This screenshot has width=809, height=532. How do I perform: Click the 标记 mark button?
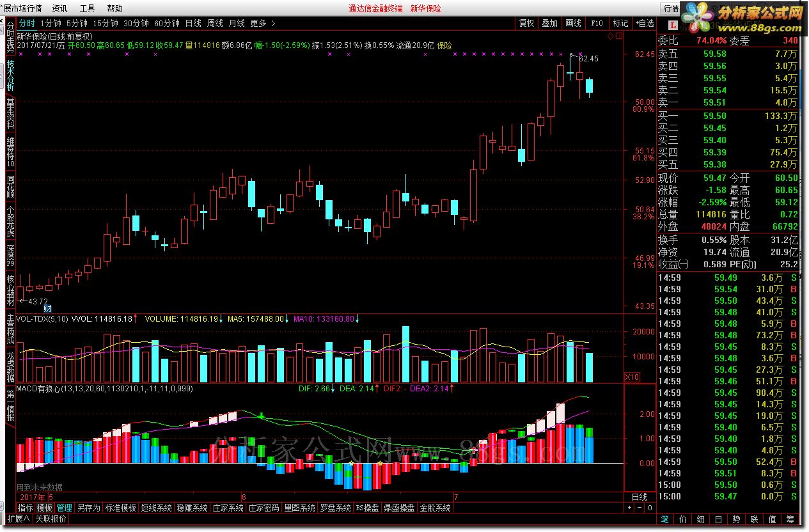click(x=620, y=23)
